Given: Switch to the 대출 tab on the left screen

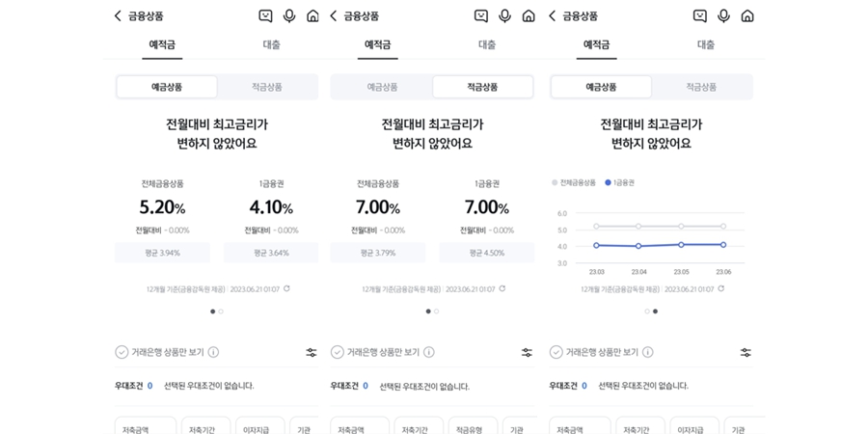Looking at the screenshot, I should [x=271, y=44].
